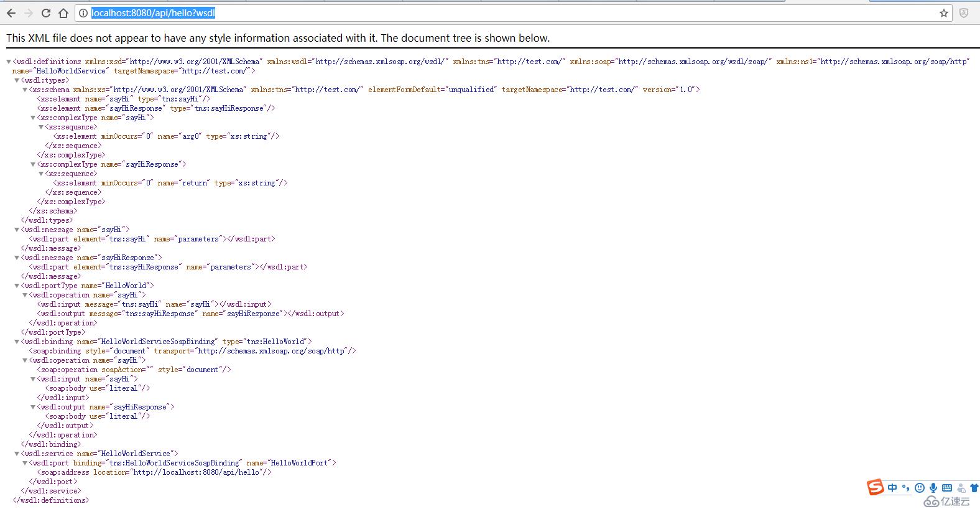980x509 pixels.
Task: Collapse xs:complexType name="sayHiResponse" node
Action: tap(33, 164)
